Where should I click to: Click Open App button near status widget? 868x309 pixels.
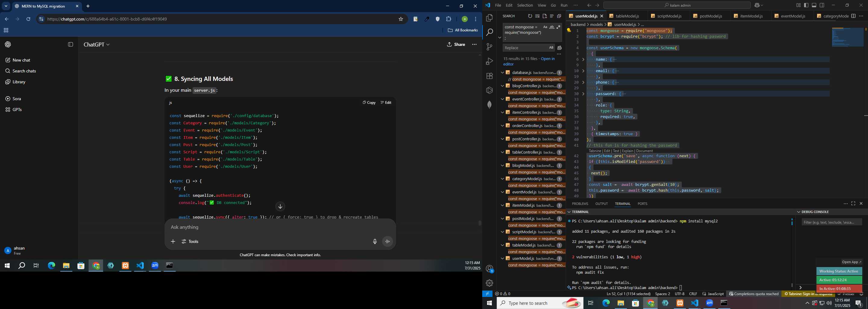click(x=851, y=262)
